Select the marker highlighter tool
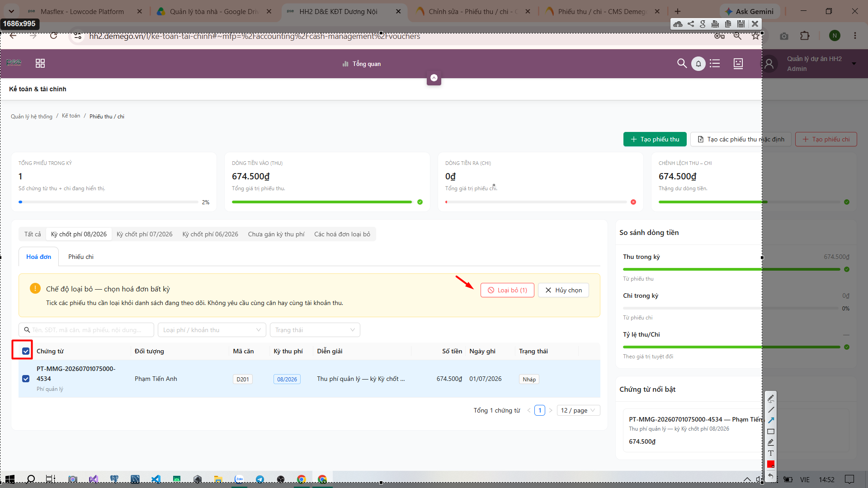Screen dimensions: 868x488 coord(771,442)
